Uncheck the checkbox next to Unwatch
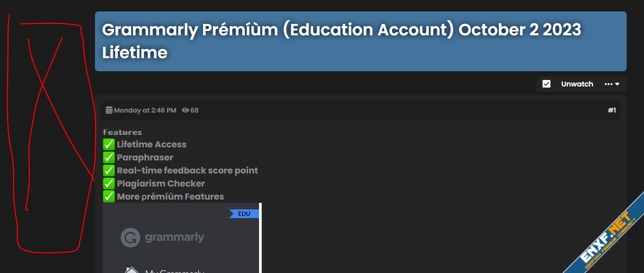The image size is (644, 273). tap(547, 84)
